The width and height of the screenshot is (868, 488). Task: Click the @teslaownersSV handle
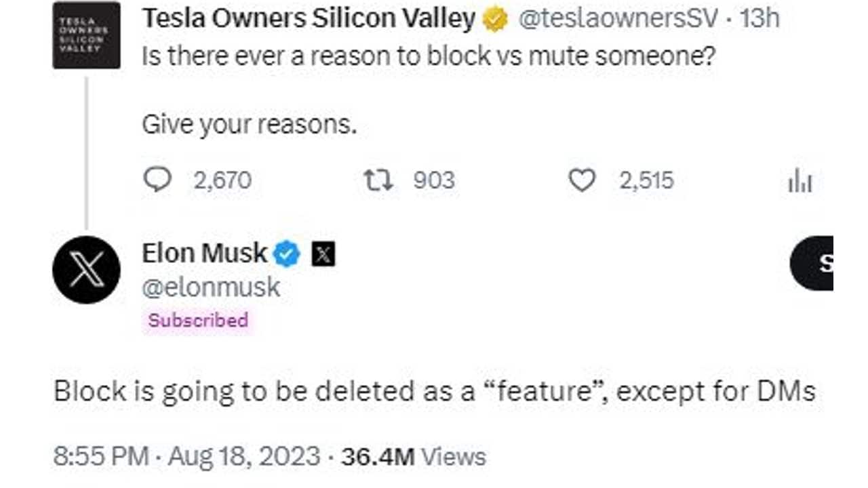point(617,20)
